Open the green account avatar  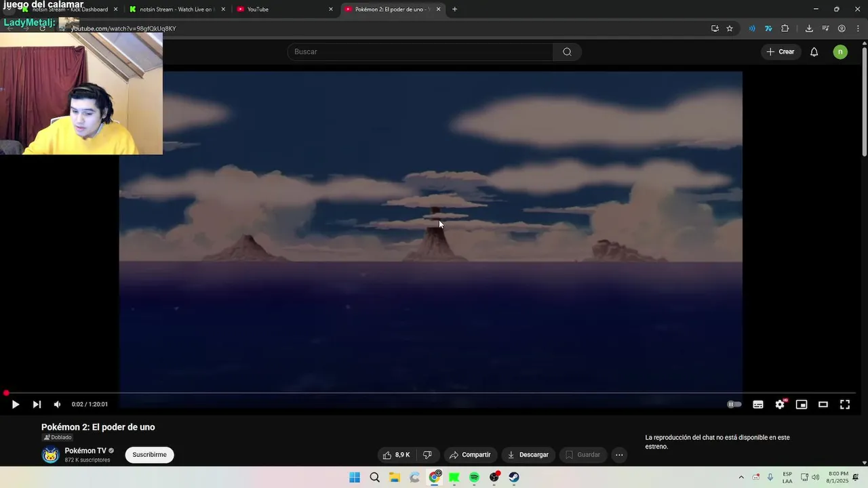coord(840,52)
